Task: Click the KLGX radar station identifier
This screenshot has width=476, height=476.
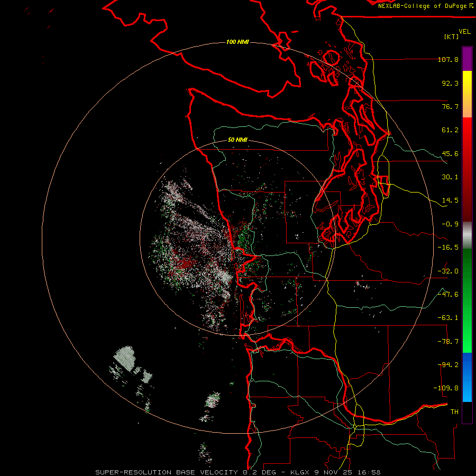Action: click(x=300, y=472)
